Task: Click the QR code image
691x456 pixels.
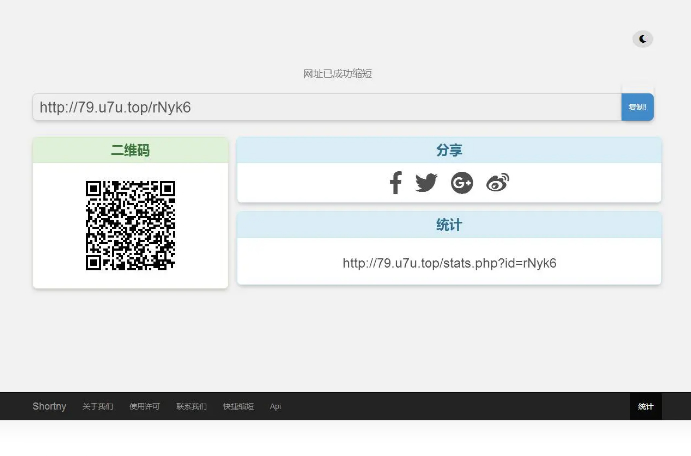Action: coord(130,225)
